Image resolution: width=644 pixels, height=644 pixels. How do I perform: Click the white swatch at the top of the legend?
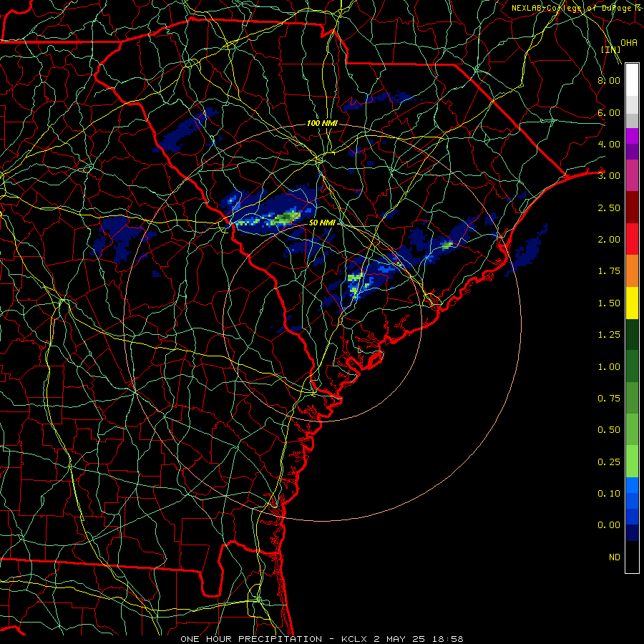(x=632, y=79)
